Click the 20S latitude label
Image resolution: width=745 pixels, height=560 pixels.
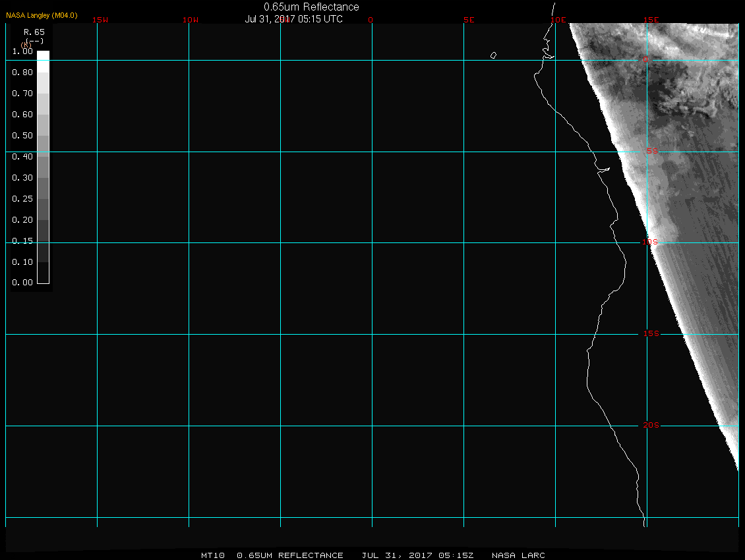point(651,426)
